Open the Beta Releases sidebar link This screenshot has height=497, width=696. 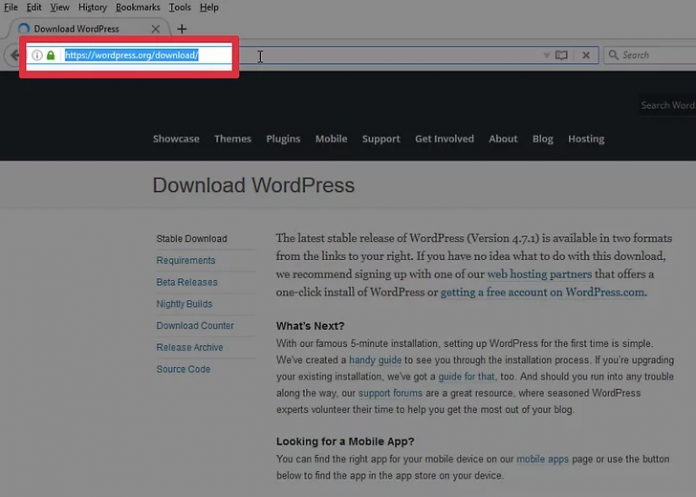pyautogui.click(x=185, y=282)
